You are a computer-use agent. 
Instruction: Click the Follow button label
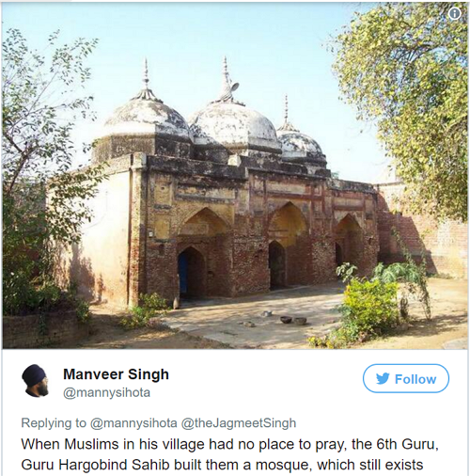click(415, 379)
